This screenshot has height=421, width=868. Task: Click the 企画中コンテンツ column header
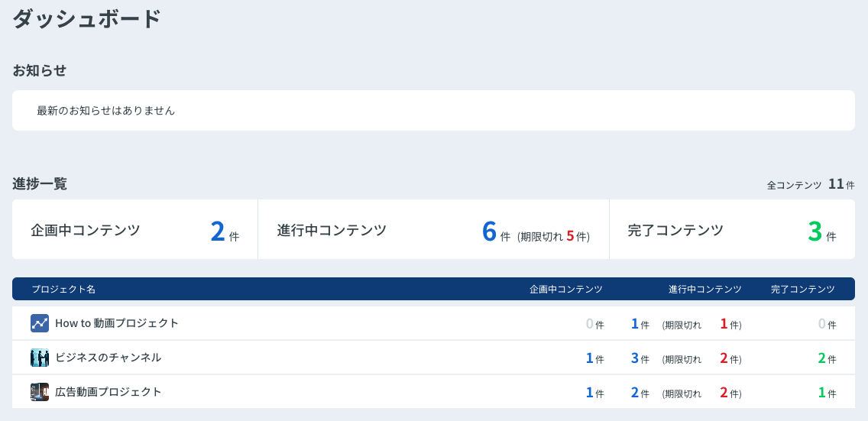565,290
